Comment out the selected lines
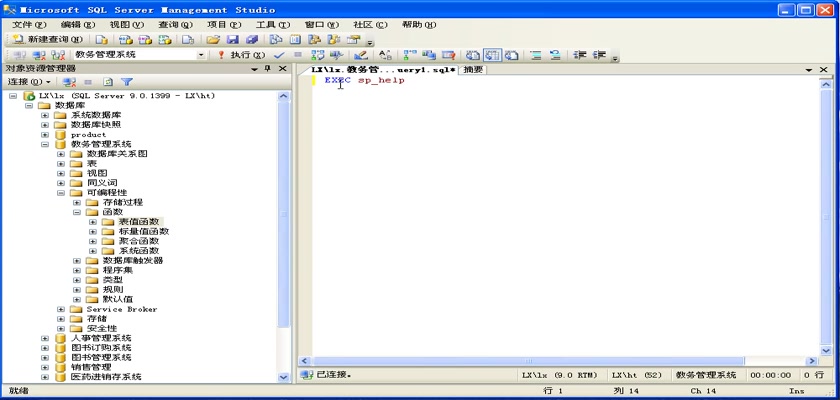 pos(536,55)
